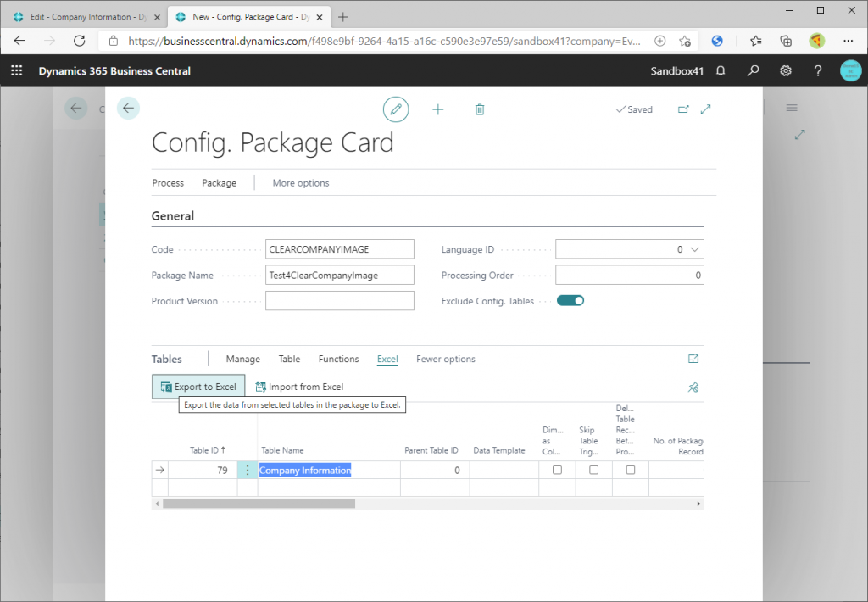Click the Data Template cell in row 79
868x602 pixels.
click(504, 471)
